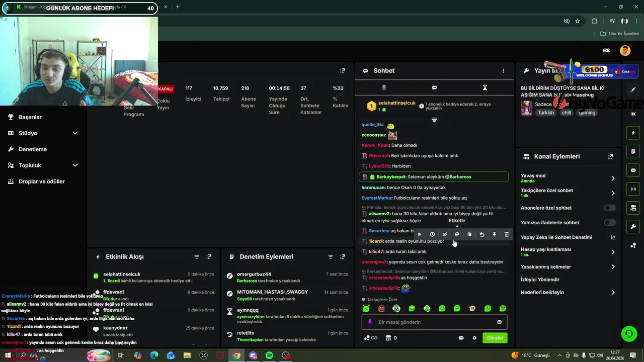Pop out the Denetim Eylemleri panel

point(343,257)
